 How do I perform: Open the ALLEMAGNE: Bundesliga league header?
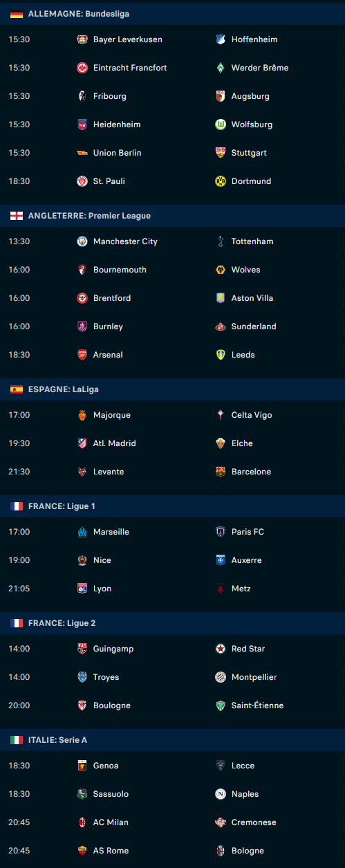coord(173,14)
